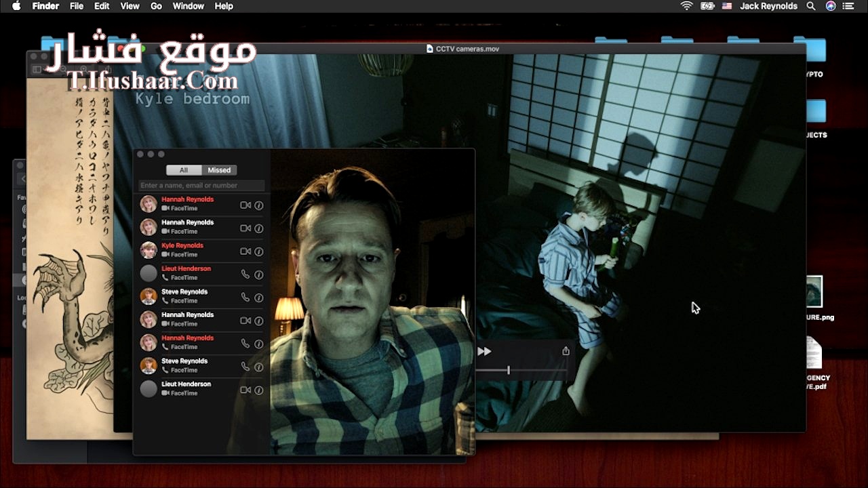The image size is (868, 488).
Task: Click audio call icon for missed Lieut Henderson
Action: click(x=245, y=274)
